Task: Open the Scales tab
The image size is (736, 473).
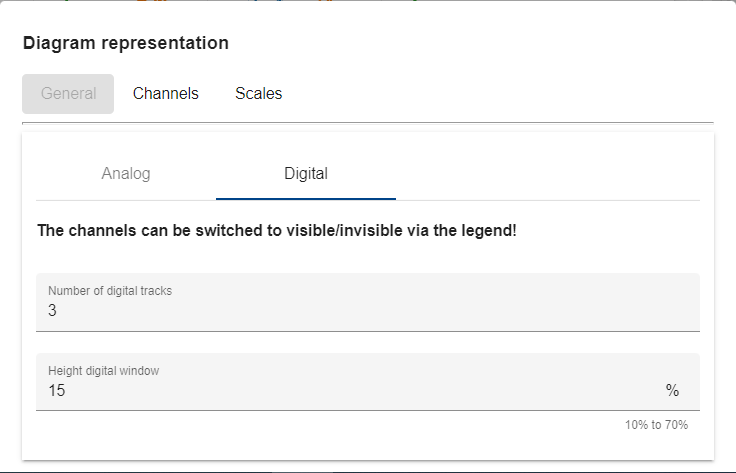Action: [259, 93]
